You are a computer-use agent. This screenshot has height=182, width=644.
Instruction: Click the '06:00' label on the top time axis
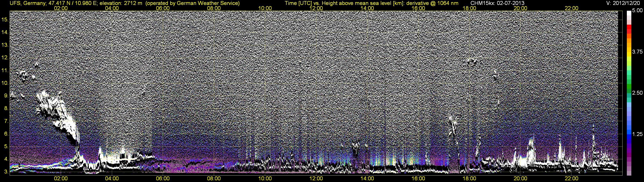[x=163, y=8]
